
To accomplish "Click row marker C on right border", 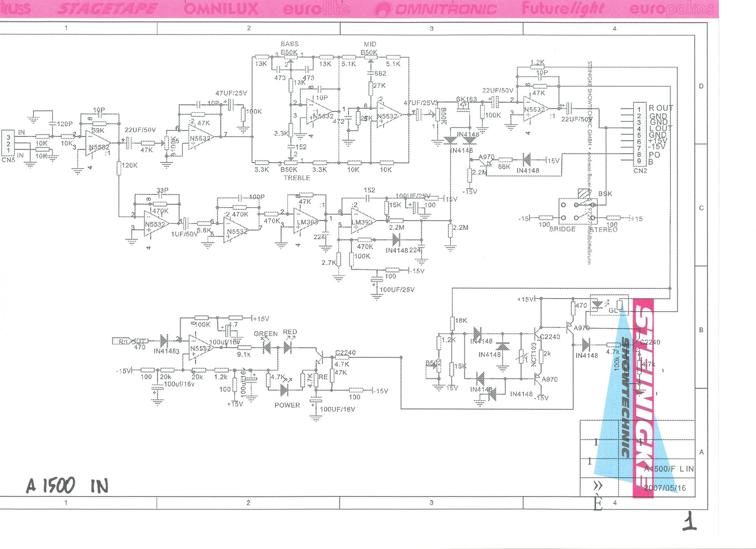I will (x=701, y=208).
